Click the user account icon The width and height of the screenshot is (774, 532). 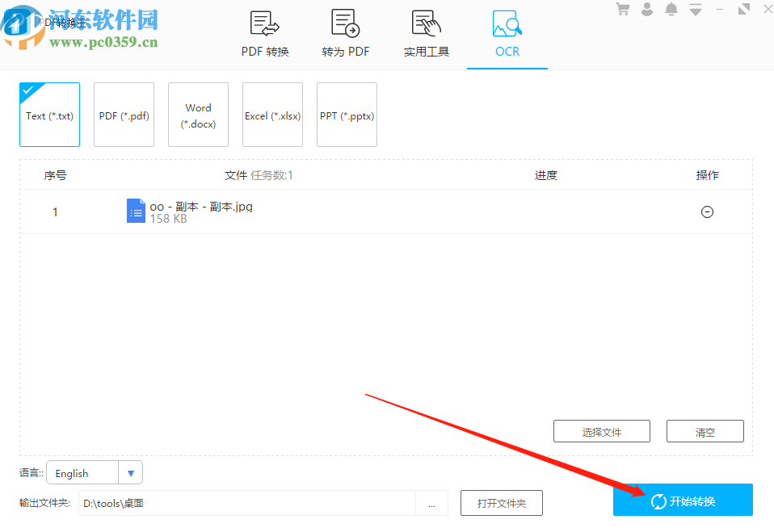647,9
